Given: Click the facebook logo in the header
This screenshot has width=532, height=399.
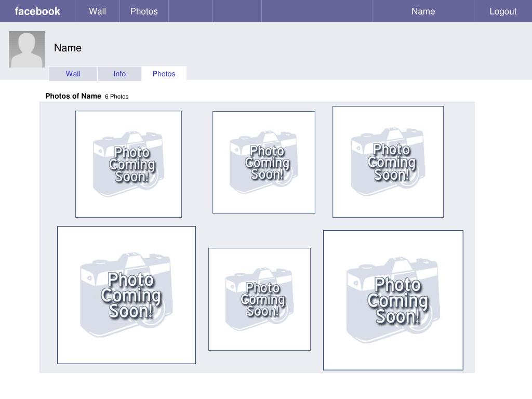Looking at the screenshot, I should [x=37, y=11].
